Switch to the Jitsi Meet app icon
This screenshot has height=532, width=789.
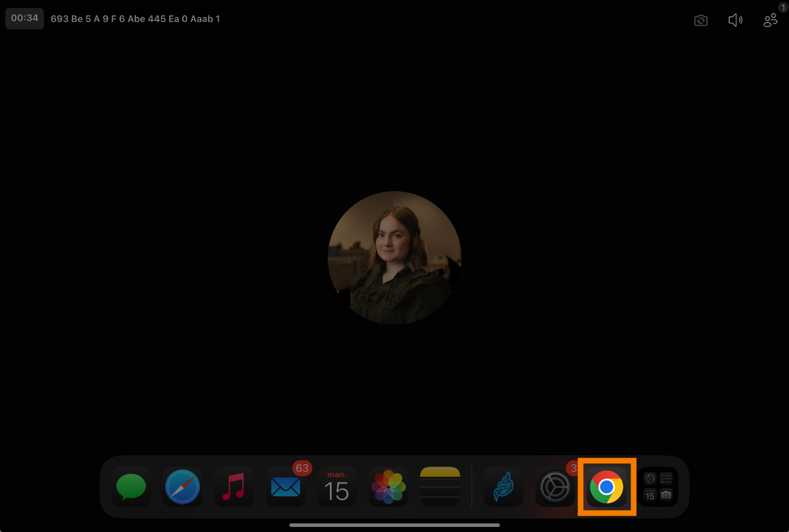coord(504,487)
